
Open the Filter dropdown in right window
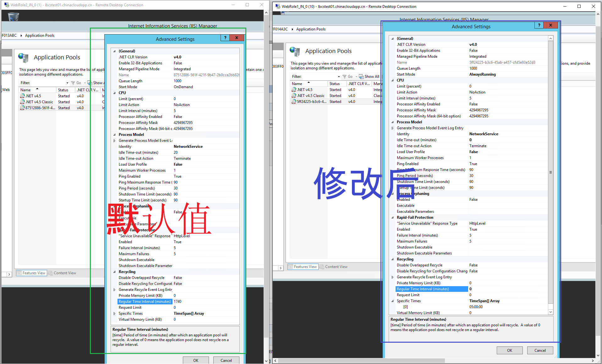338,77
